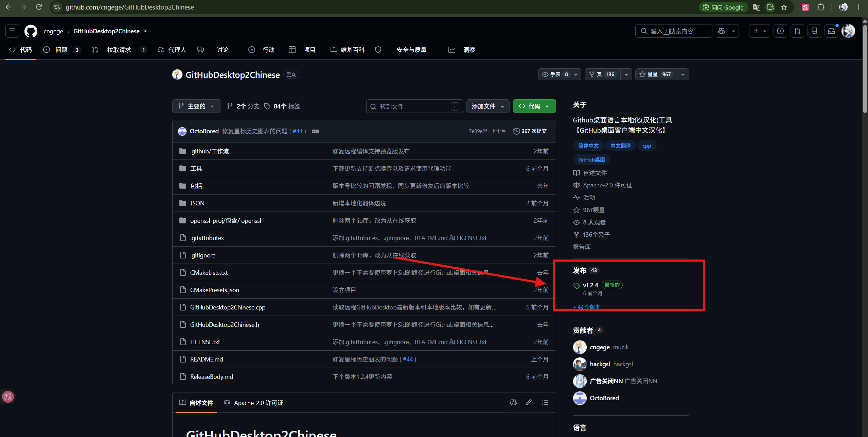Expand the star lists dropdown arrow
The width and height of the screenshot is (868, 437).
point(683,74)
